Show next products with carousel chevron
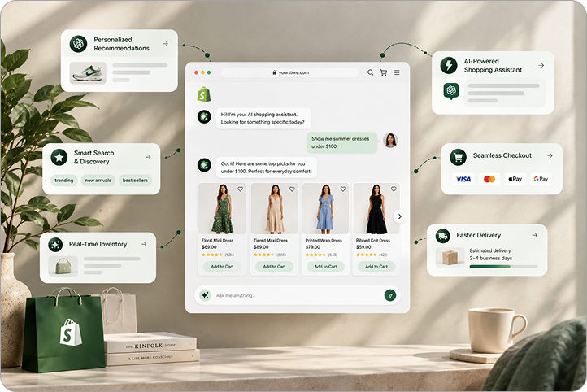Viewport: 587px width, 392px height. pyautogui.click(x=400, y=216)
